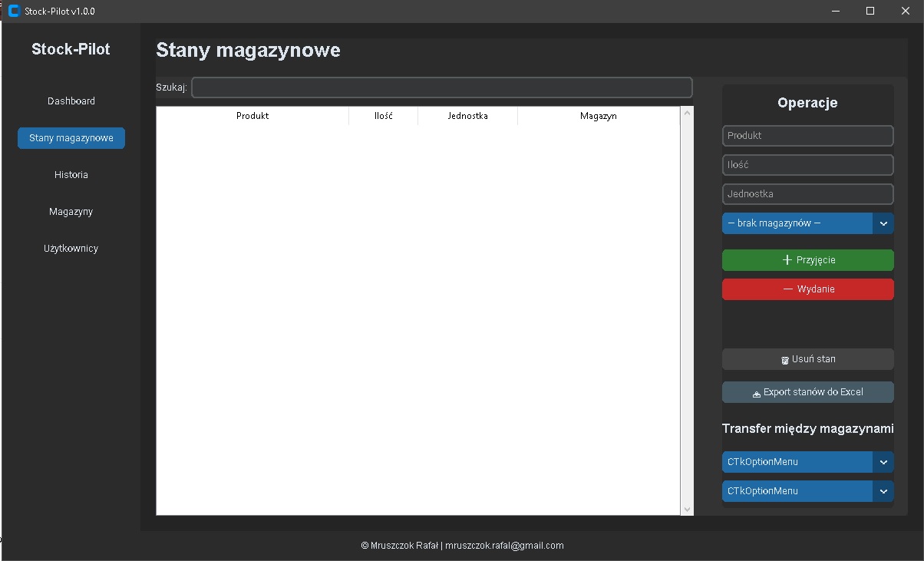Image resolution: width=924 pixels, height=561 pixels.
Task: Click the red Wydanie button
Action: click(808, 289)
